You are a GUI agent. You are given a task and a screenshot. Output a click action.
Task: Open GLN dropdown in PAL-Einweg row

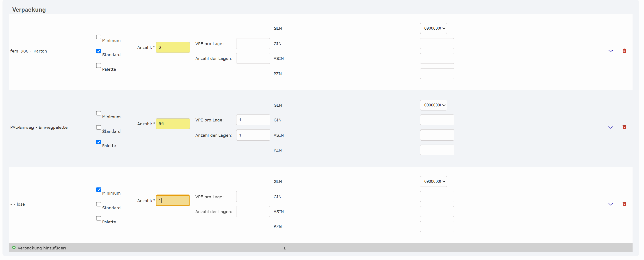point(433,105)
